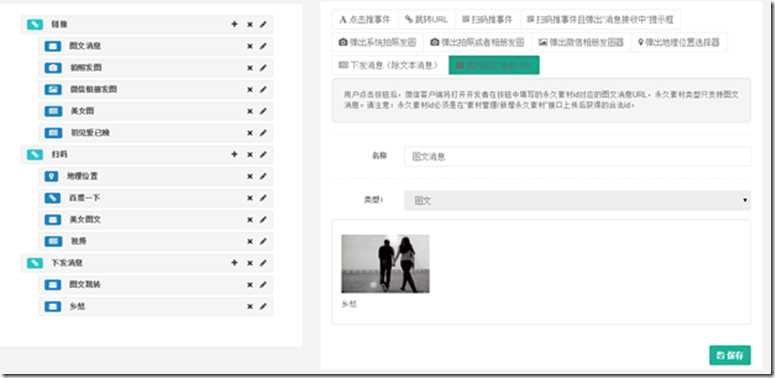Delete the 百度一下 submenu item
Image resolution: width=775 pixels, height=378 pixels.
tap(250, 198)
